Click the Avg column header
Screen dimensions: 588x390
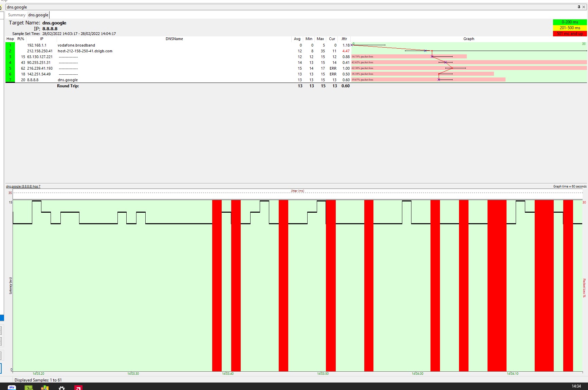tap(297, 39)
